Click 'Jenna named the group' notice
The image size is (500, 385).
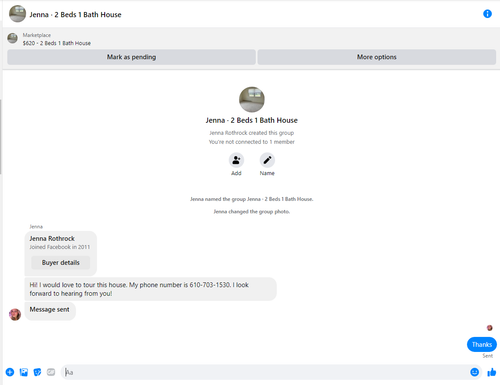(252, 199)
